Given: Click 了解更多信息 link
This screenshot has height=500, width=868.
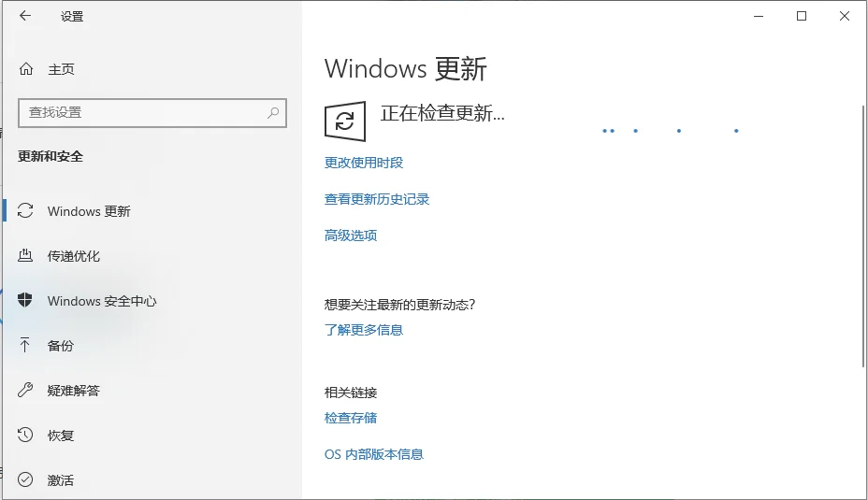Looking at the screenshot, I should coord(364,330).
